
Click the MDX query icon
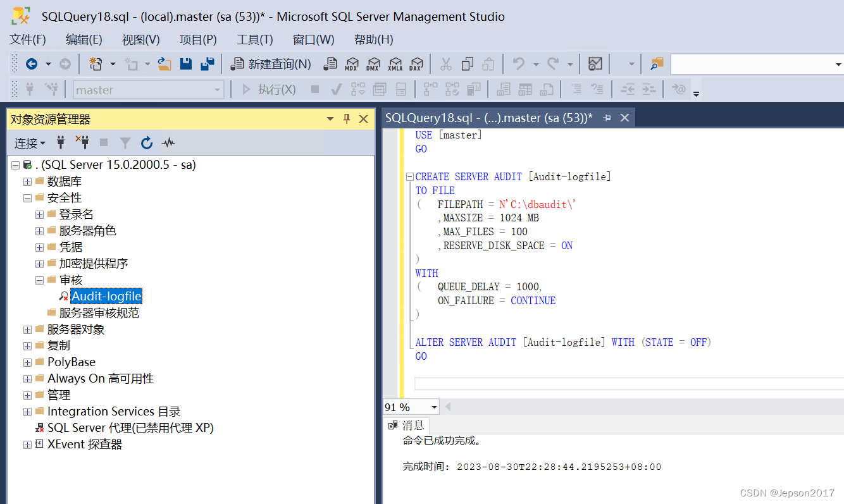click(352, 64)
